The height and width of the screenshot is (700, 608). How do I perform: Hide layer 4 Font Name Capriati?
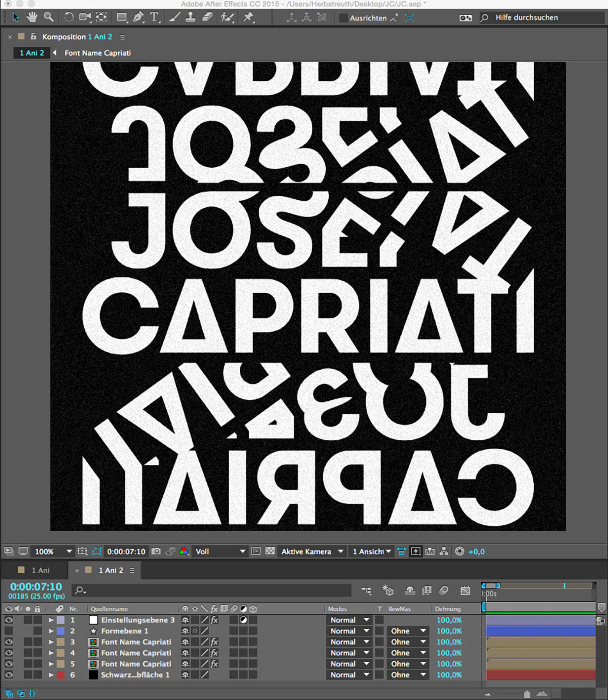[9, 653]
